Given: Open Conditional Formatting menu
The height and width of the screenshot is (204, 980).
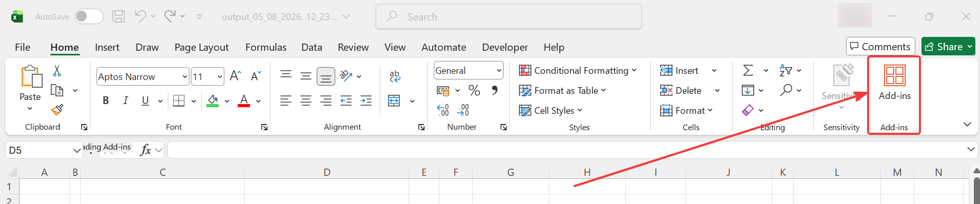Looking at the screenshot, I should [578, 71].
